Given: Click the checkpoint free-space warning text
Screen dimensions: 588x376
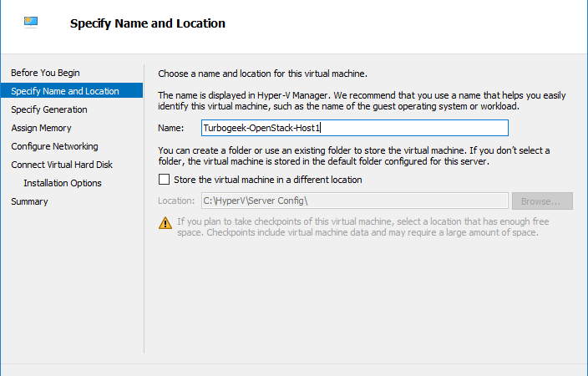Looking at the screenshot, I should [357, 227].
